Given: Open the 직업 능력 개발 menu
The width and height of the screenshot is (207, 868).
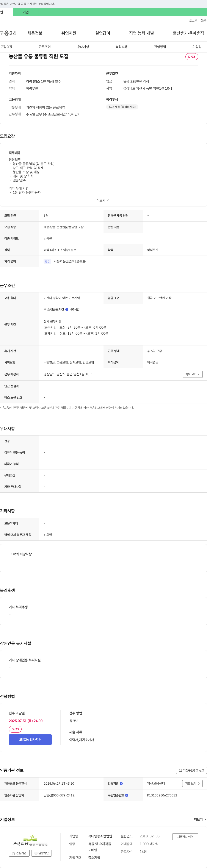Looking at the screenshot, I should click(142, 33).
